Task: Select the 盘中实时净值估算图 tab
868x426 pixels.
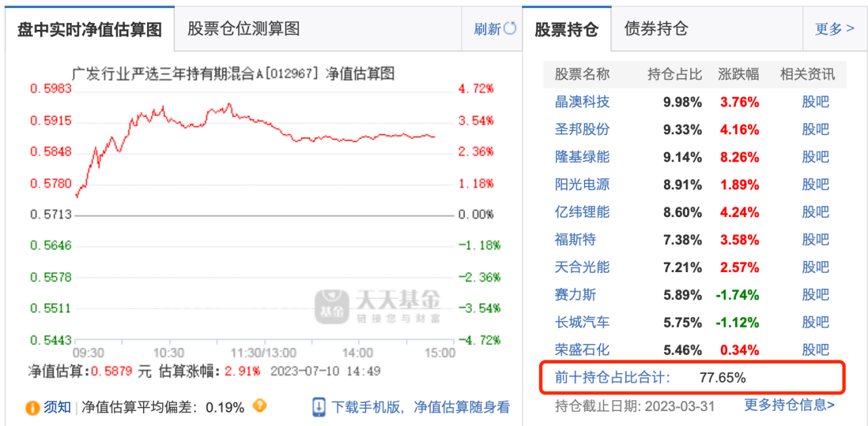Action: point(90,30)
